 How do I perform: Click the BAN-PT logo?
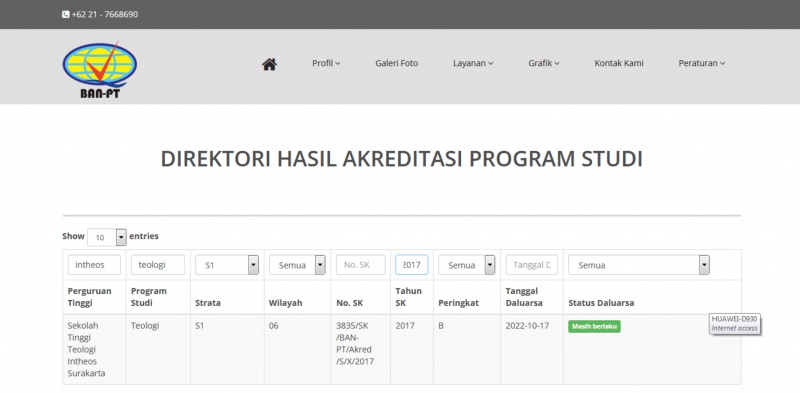(x=99, y=69)
